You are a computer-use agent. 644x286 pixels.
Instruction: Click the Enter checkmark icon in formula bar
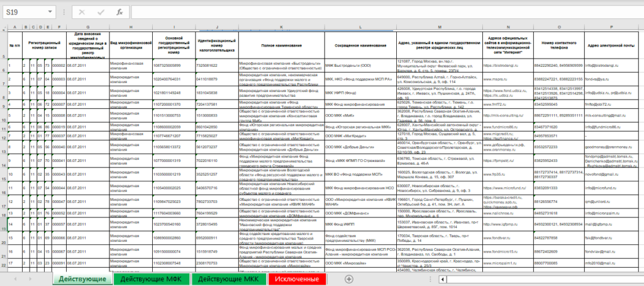[101, 12]
